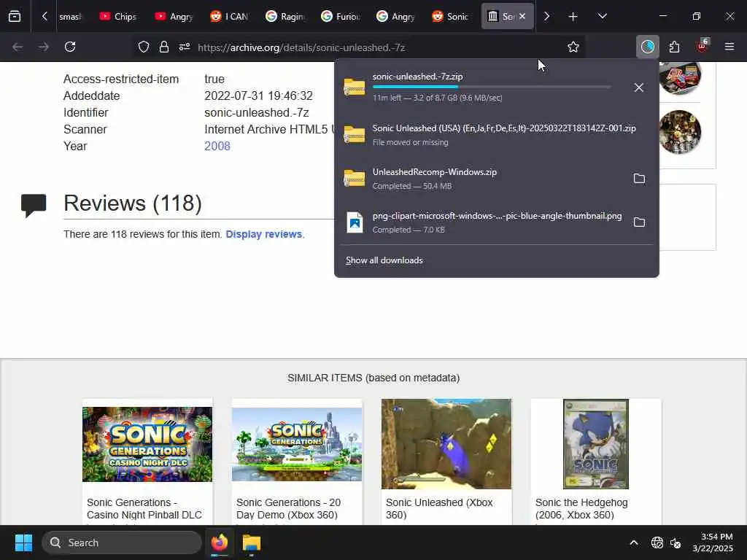This screenshot has width=747, height=560.
Task: Open the Windows Start menu
Action: coord(23,542)
